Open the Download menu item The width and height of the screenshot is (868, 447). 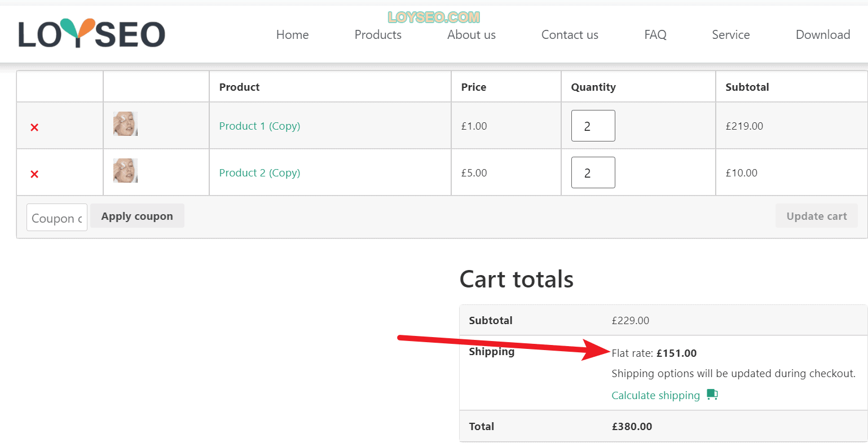pyautogui.click(x=823, y=35)
